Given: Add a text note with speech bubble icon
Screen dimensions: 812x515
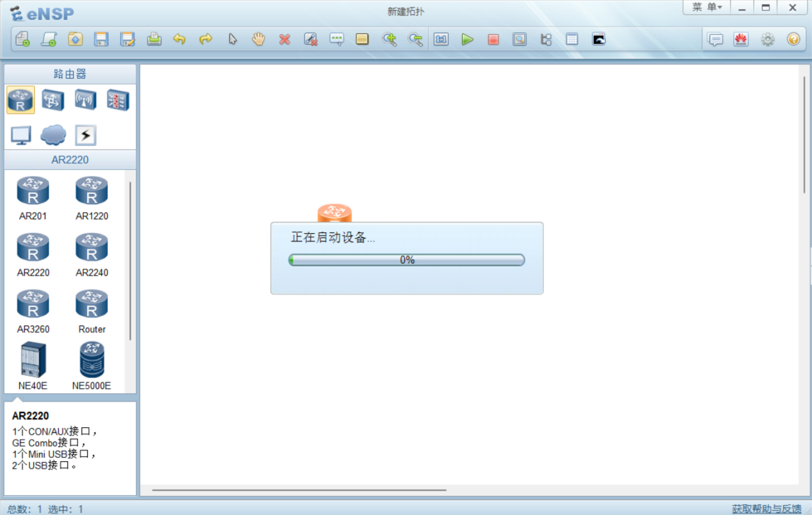Looking at the screenshot, I should coord(336,39).
